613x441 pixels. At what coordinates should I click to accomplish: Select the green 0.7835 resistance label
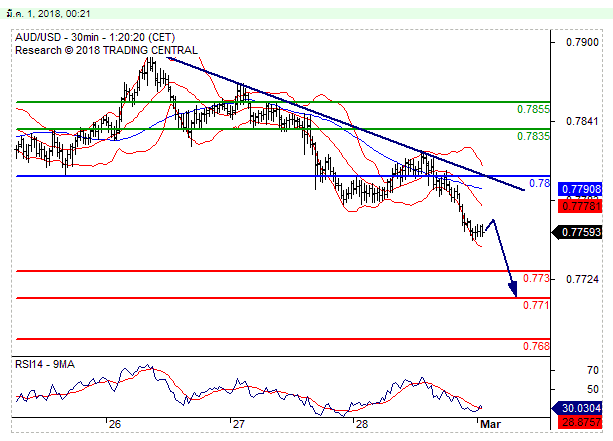(x=533, y=136)
